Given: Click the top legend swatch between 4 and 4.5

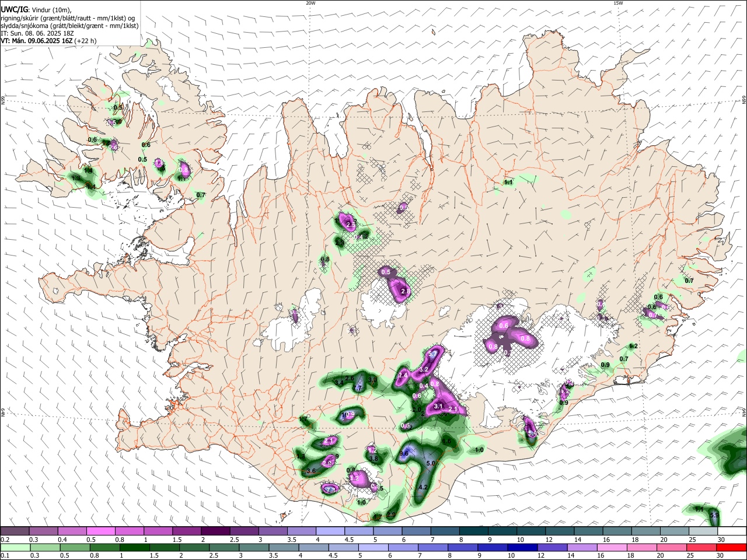Looking at the screenshot, I should 330,531.
